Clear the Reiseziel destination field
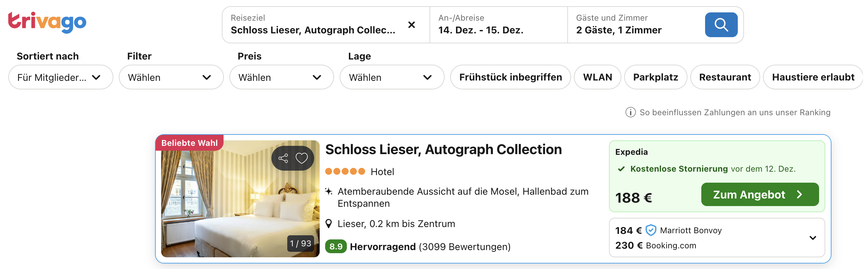 coord(411,25)
